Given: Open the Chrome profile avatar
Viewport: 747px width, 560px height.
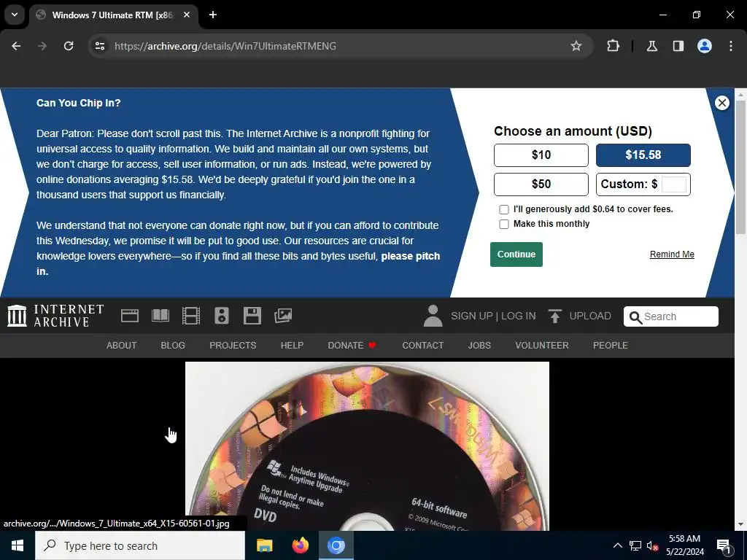Looking at the screenshot, I should pyautogui.click(x=704, y=46).
